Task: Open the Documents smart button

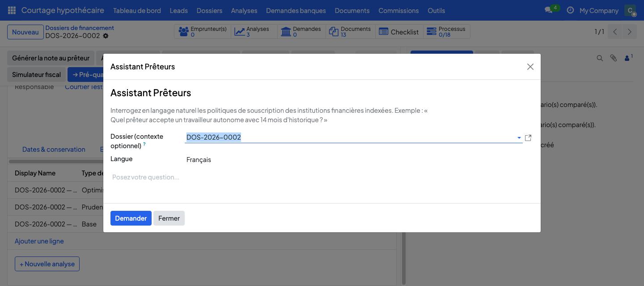Action: pos(350,32)
